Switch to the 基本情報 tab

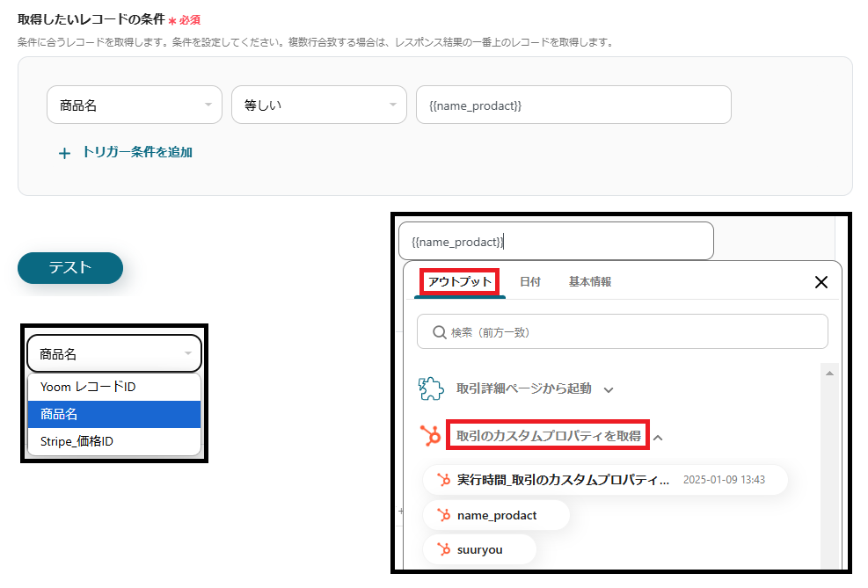coord(590,281)
